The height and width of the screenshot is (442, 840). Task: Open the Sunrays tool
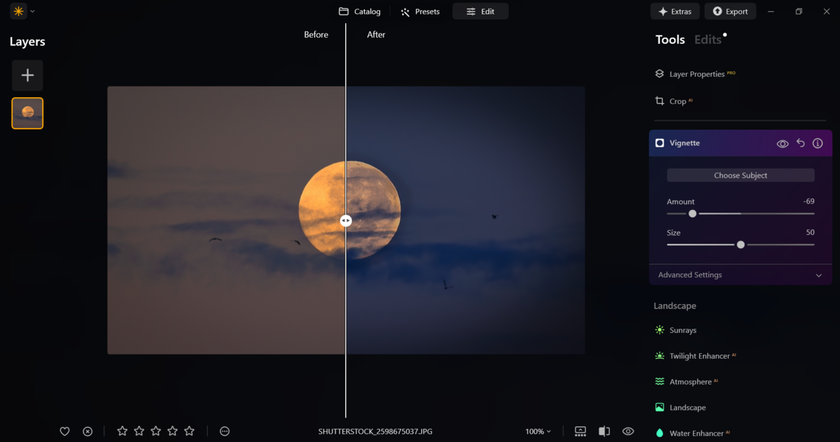tap(676, 330)
